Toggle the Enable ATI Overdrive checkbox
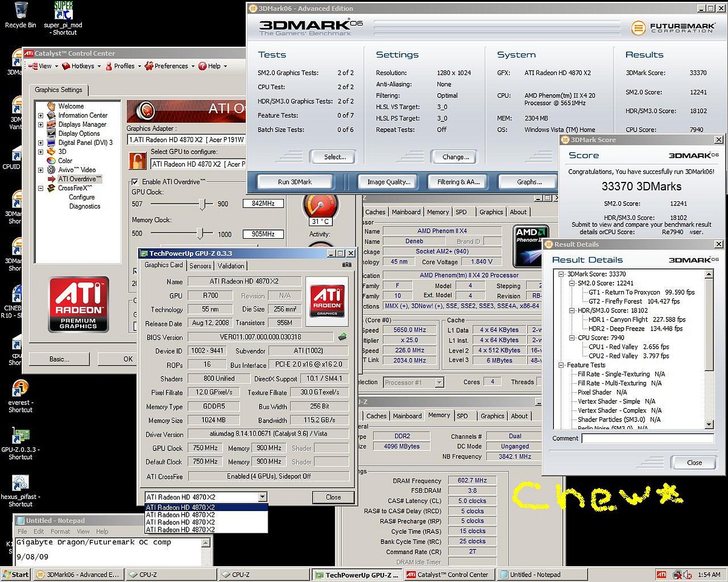Screen dimensions: 728x582 point(136,182)
